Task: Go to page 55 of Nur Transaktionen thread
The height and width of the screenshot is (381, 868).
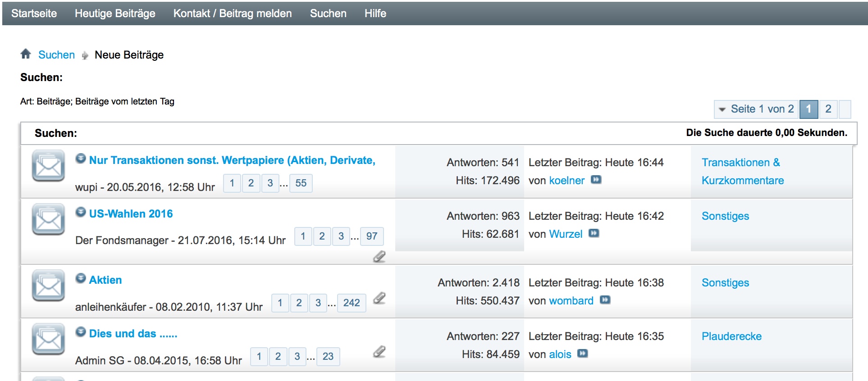Action: 301,183
